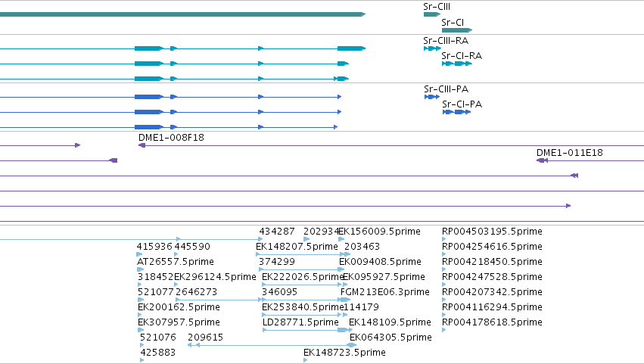Select EST label 2646273
This screenshot has width=644, height=364.
point(196,292)
